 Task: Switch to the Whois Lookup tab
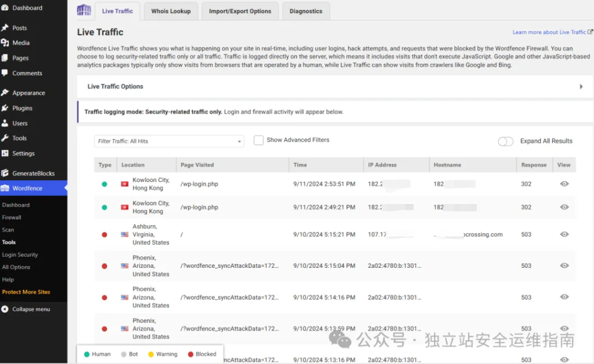point(171,11)
